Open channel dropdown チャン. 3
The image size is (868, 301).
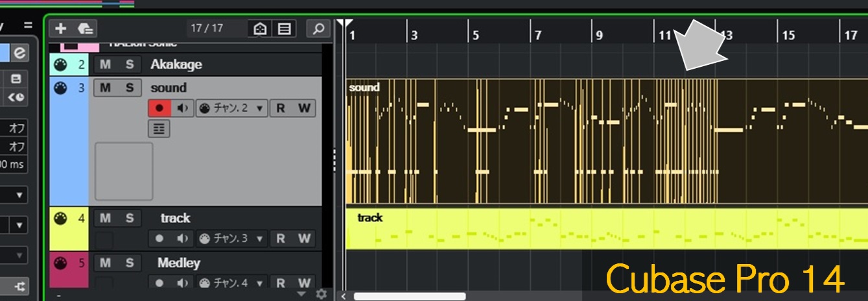(231, 239)
